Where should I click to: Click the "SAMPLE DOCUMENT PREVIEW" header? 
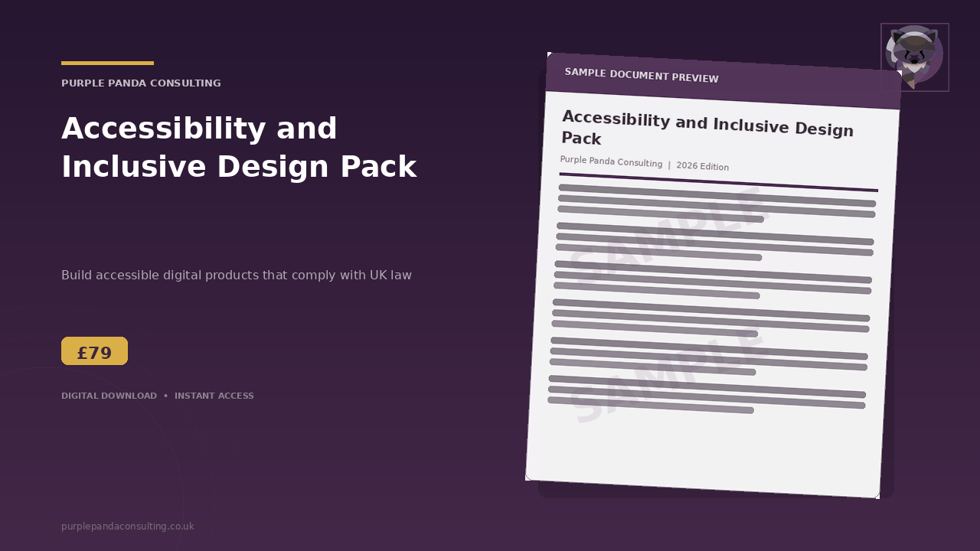(x=642, y=75)
